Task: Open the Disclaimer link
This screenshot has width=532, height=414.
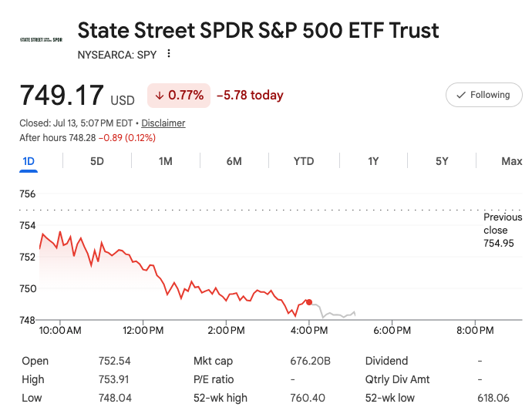Action: 163,123
